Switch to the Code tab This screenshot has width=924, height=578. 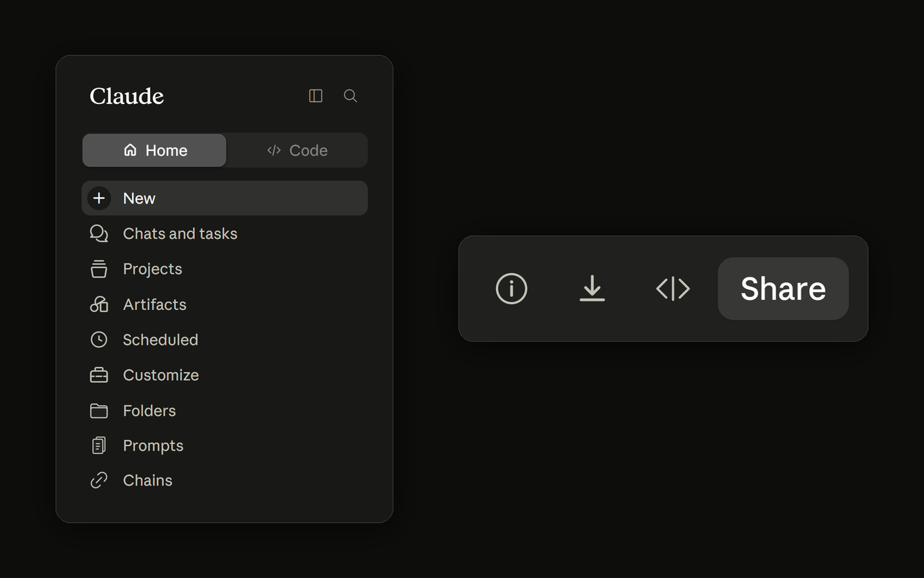pyautogui.click(x=297, y=150)
